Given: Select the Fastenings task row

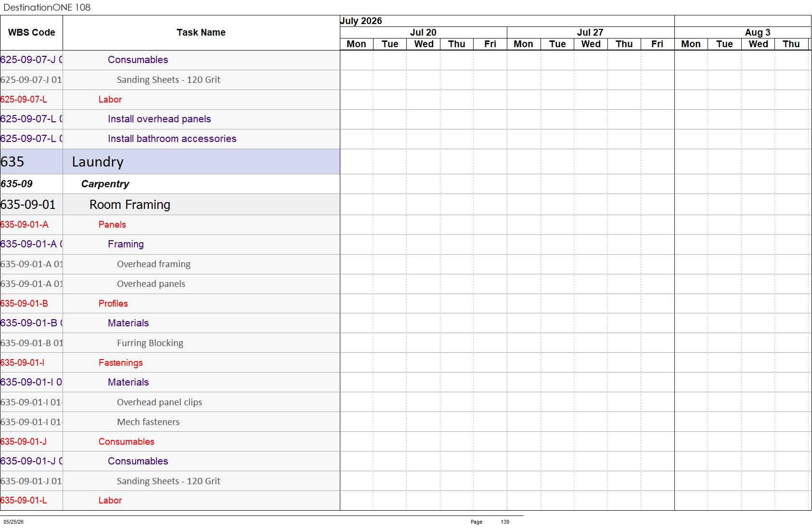Looking at the screenshot, I should (x=170, y=363).
